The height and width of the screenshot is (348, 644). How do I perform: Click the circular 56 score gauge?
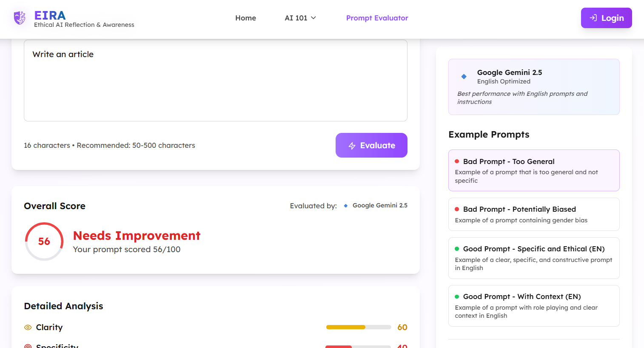[44, 242]
